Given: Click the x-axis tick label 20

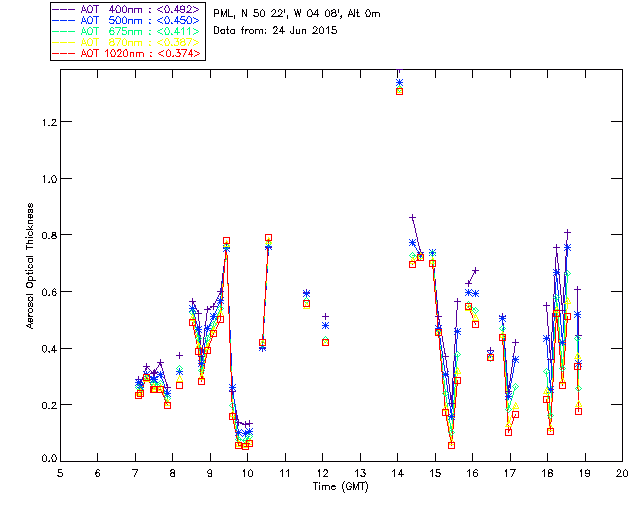Looking at the screenshot, I should (622, 472).
